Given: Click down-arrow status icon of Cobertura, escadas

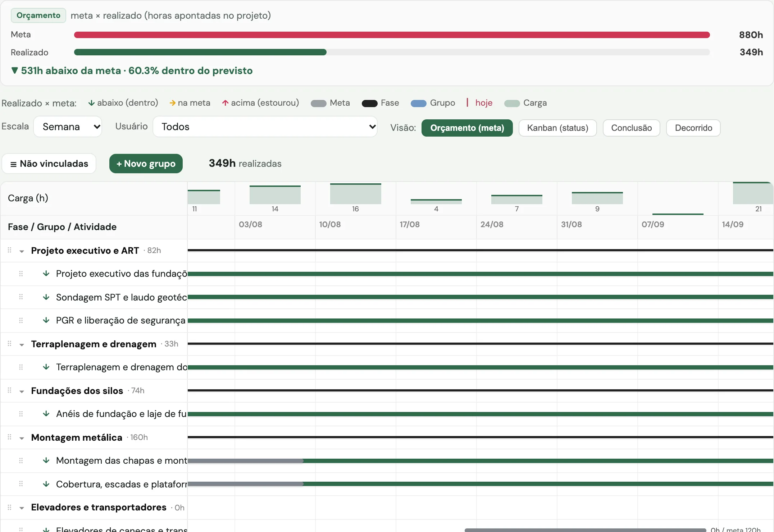Looking at the screenshot, I should click(46, 484).
